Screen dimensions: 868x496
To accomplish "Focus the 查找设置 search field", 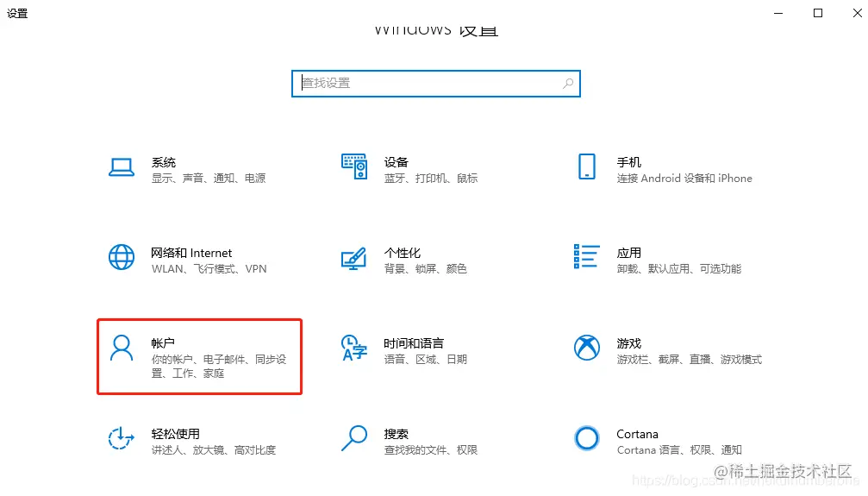I will [x=436, y=84].
